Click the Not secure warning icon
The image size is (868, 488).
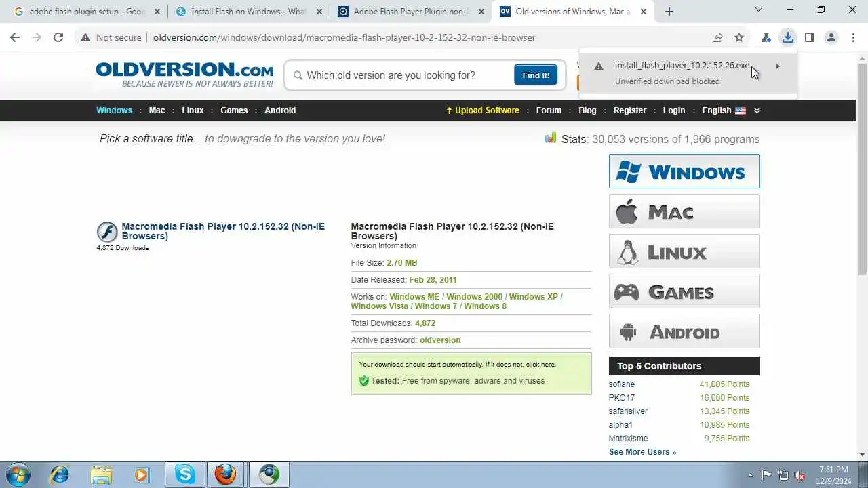[85, 37]
